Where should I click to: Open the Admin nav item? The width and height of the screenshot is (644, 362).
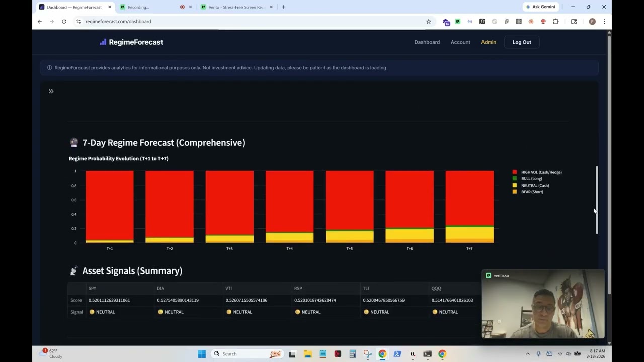click(x=489, y=42)
